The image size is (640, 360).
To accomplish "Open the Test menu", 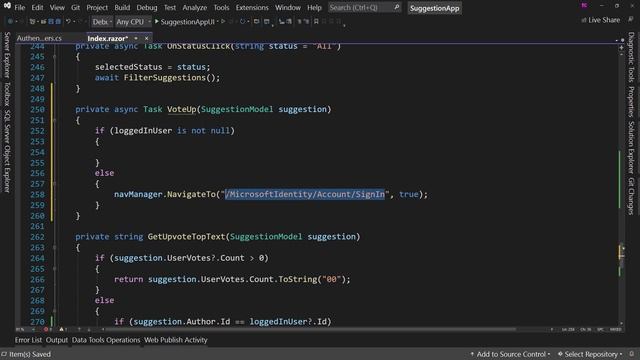I will click(x=170, y=7).
